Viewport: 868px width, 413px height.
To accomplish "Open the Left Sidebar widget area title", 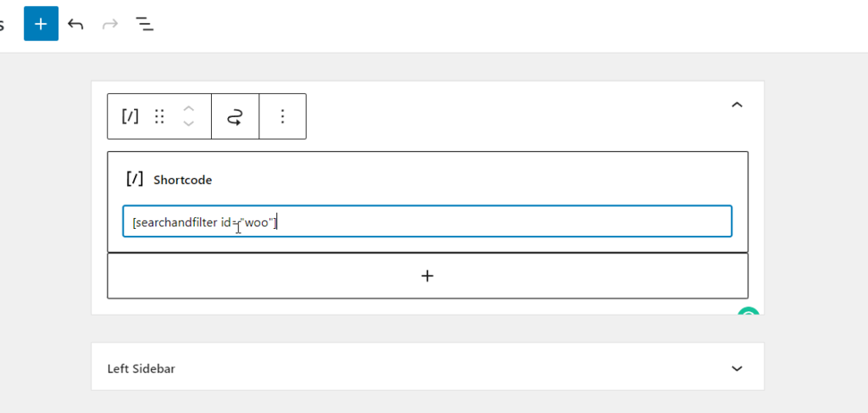I will [142, 369].
